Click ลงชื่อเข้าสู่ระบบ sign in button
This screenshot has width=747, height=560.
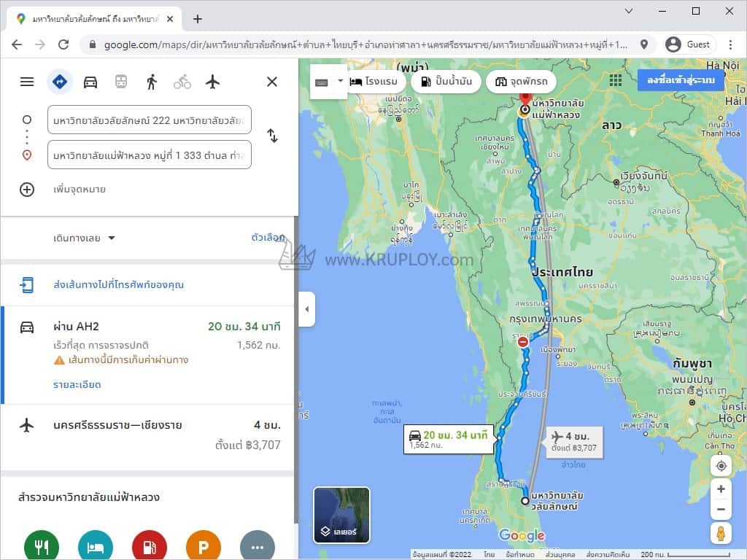(x=681, y=80)
